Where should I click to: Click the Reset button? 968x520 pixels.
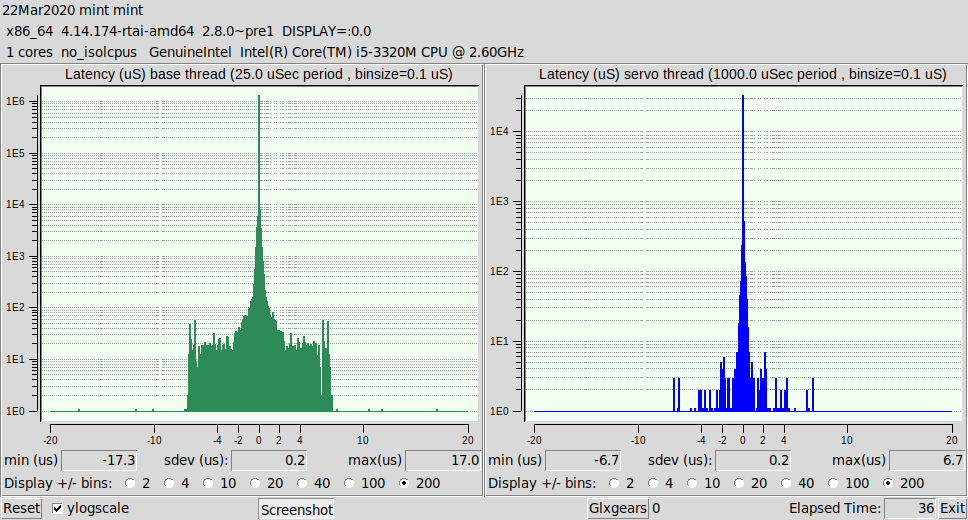click(x=22, y=508)
